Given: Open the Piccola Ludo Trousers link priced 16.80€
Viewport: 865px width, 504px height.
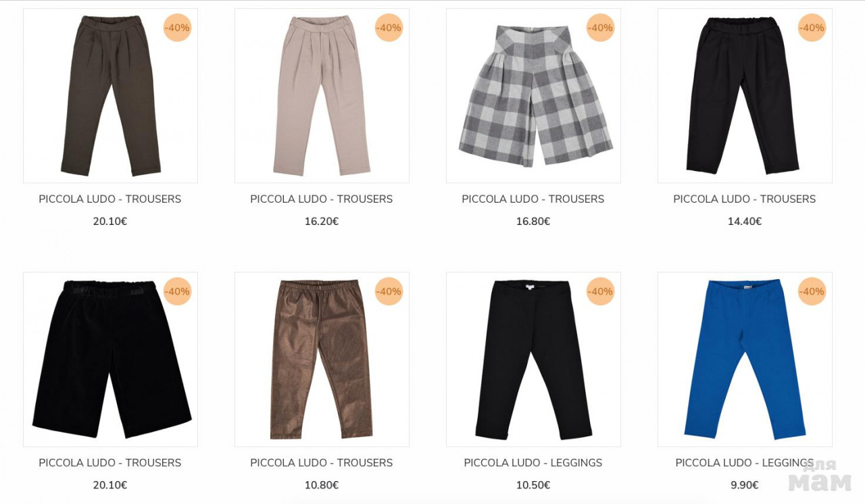Looking at the screenshot, I should pos(533,199).
